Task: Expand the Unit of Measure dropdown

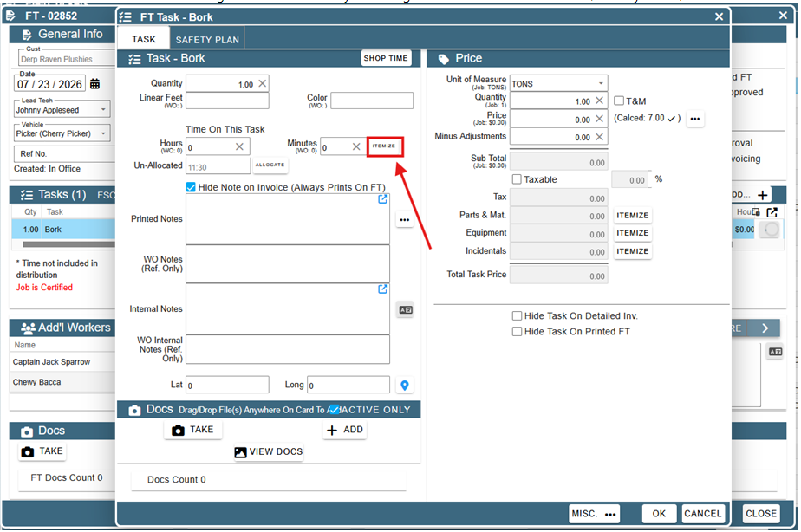Action: coord(559,83)
